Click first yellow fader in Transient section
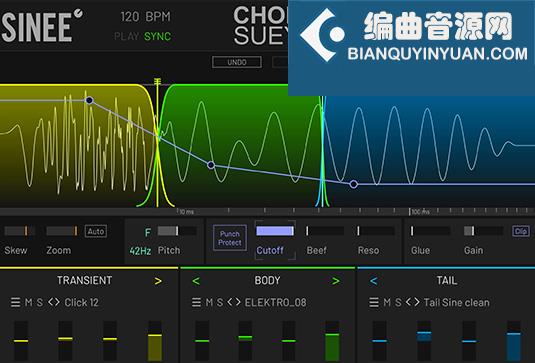The height and width of the screenshot is (363, 535). click(x=21, y=340)
